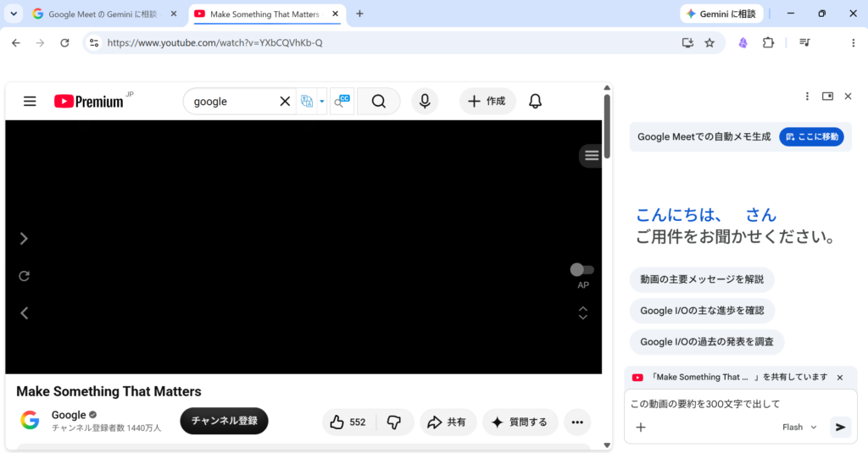Stop sharing the Make Something That tab
This screenshot has height=453, width=868.
coord(840,378)
